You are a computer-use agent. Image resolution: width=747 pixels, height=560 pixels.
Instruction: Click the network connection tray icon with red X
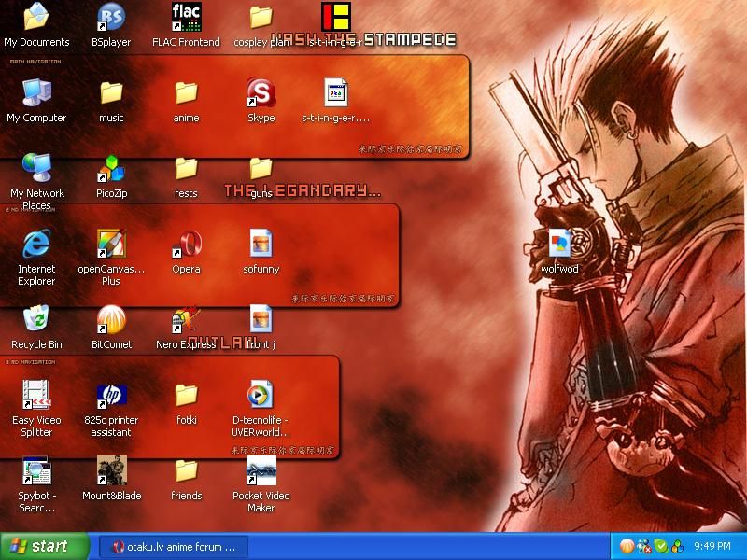click(643, 546)
